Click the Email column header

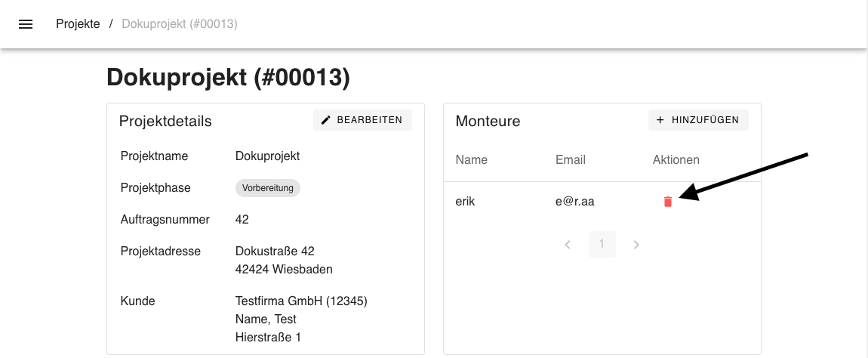tap(571, 160)
